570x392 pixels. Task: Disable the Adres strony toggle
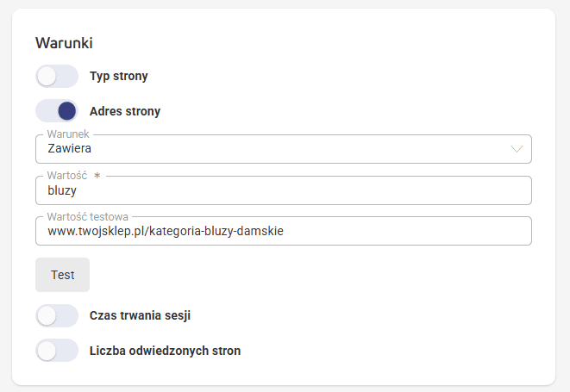click(57, 111)
